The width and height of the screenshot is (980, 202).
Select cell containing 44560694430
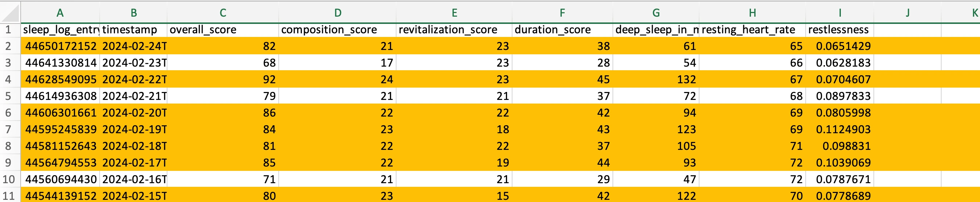point(60,179)
